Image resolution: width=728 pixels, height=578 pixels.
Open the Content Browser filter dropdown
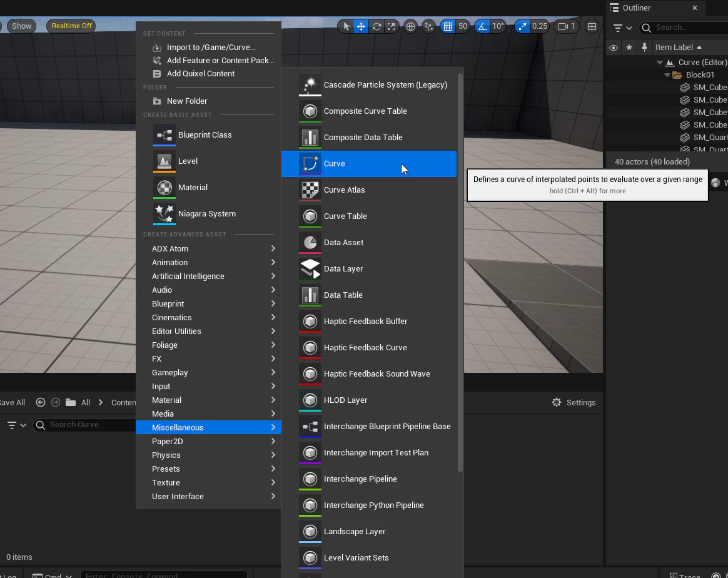tap(17, 425)
